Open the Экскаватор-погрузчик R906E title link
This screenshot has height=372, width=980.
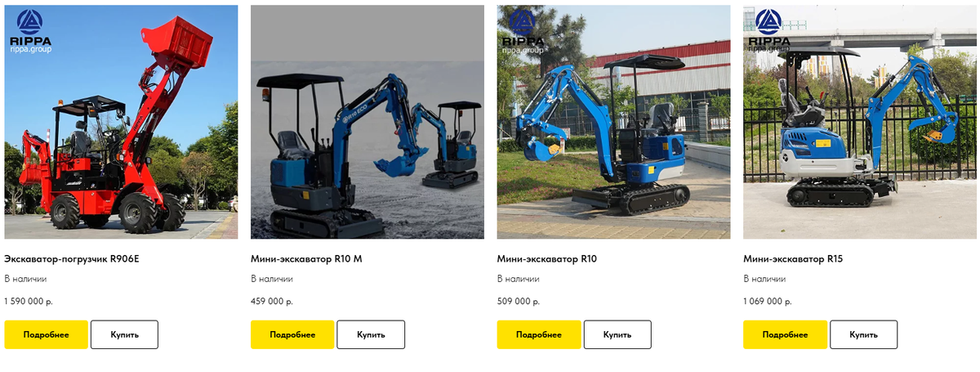[x=72, y=259]
